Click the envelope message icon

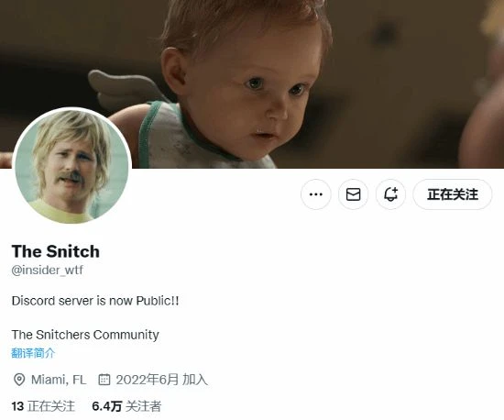[x=353, y=194]
